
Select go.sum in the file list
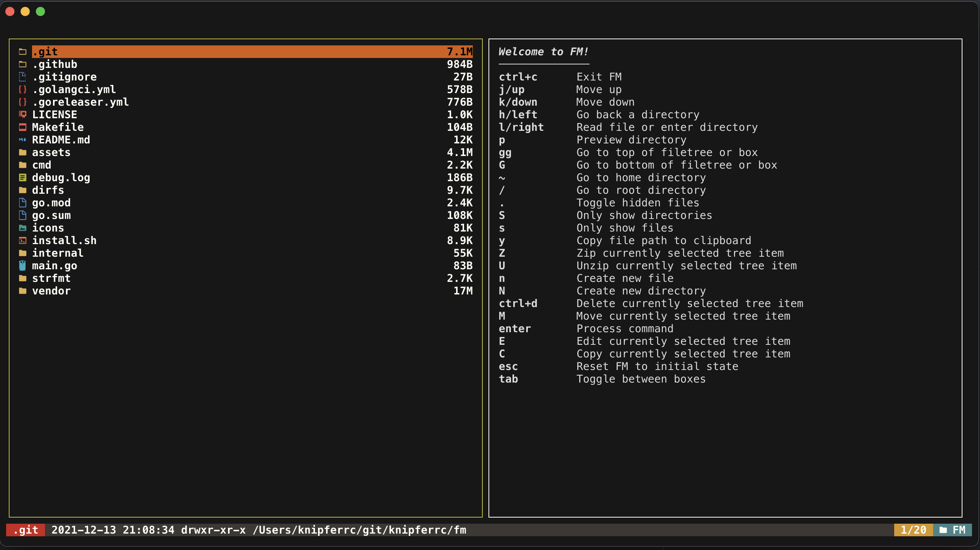click(51, 215)
